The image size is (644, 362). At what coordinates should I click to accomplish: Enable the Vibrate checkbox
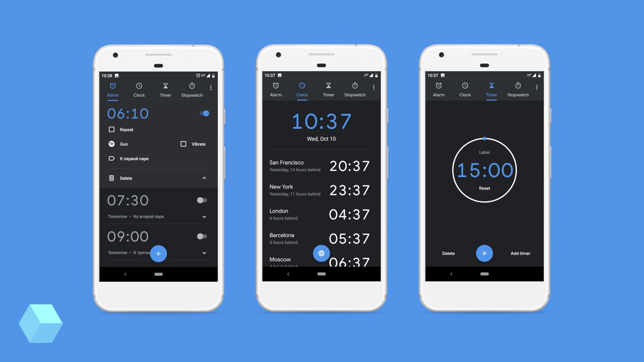(x=183, y=144)
